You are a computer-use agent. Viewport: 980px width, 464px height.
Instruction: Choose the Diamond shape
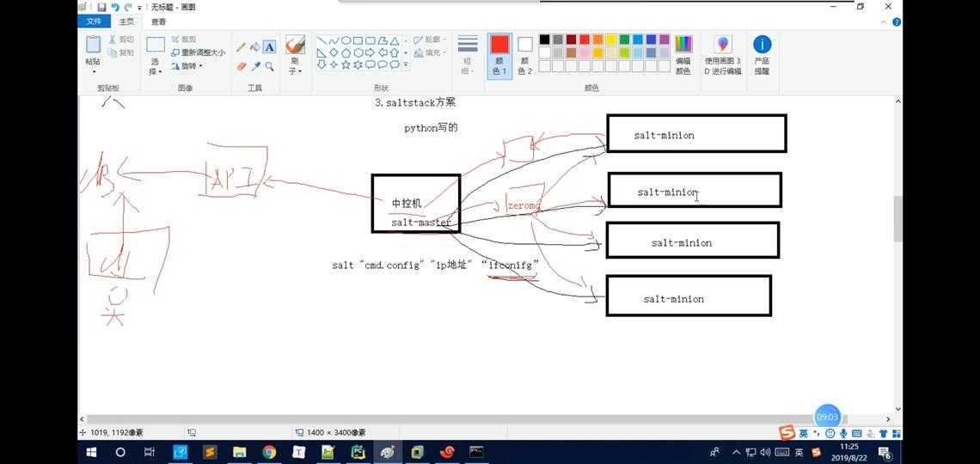tap(334, 52)
